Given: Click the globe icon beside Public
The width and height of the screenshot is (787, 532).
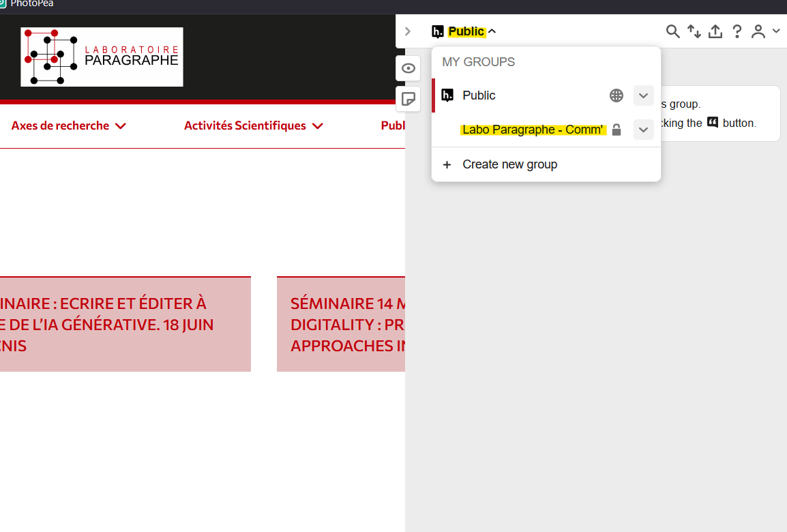Looking at the screenshot, I should 616,95.
